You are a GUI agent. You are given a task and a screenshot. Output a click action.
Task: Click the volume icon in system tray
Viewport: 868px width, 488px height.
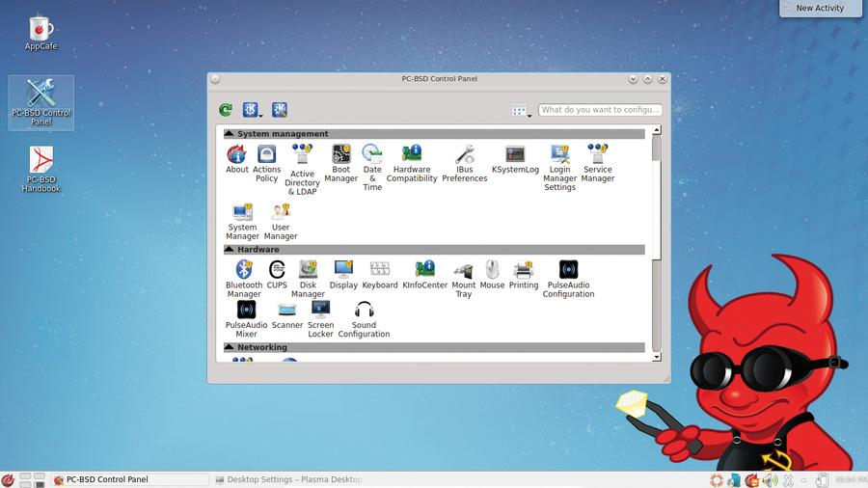click(x=770, y=480)
